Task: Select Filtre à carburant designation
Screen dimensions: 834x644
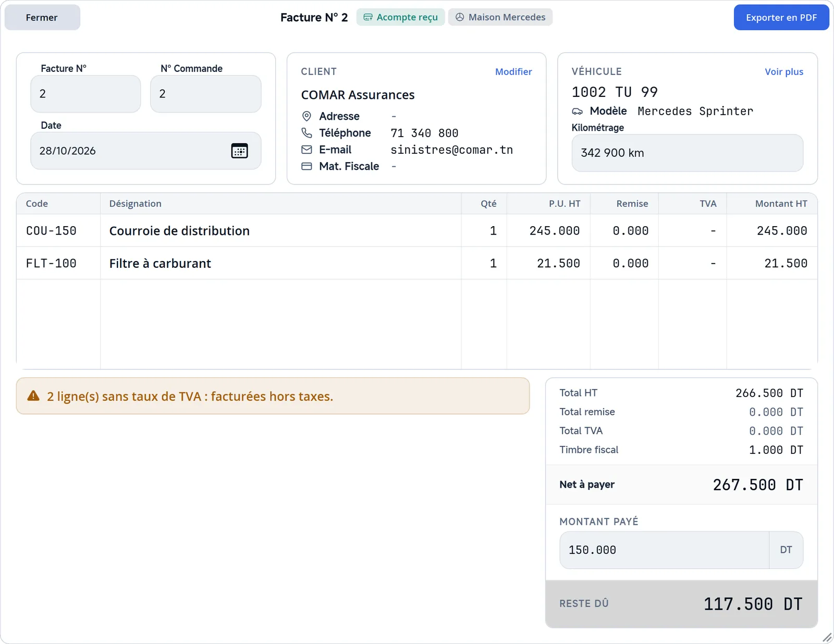Action: pyautogui.click(x=160, y=263)
